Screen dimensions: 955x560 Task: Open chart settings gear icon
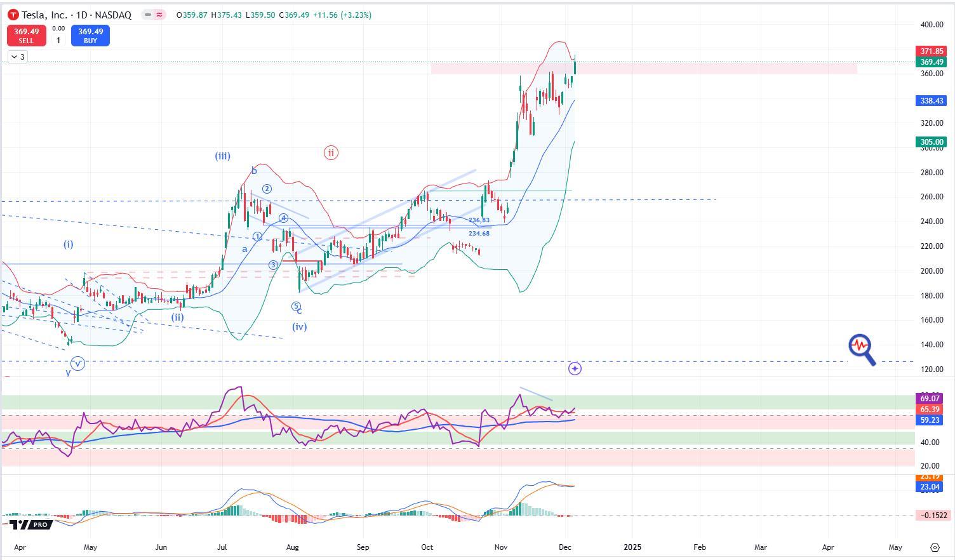tap(935, 547)
